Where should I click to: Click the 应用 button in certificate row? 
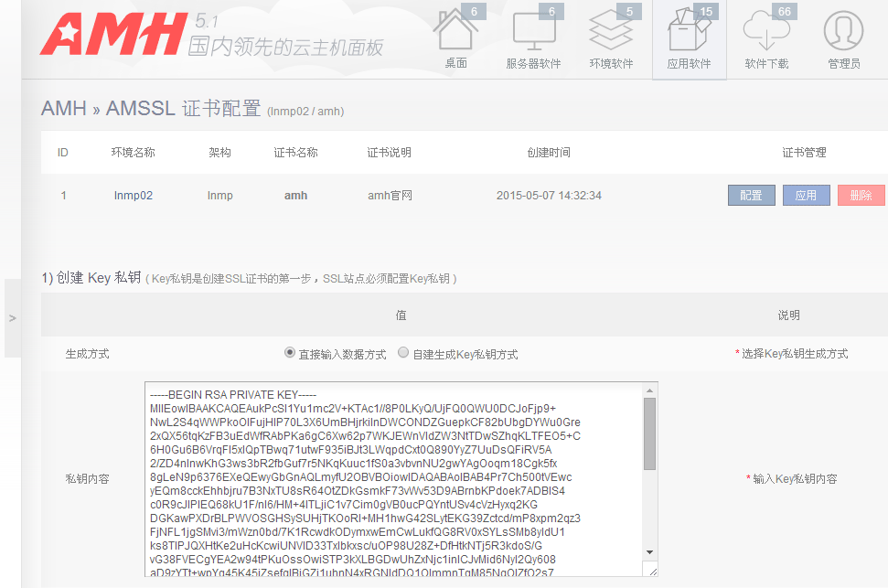(806, 196)
